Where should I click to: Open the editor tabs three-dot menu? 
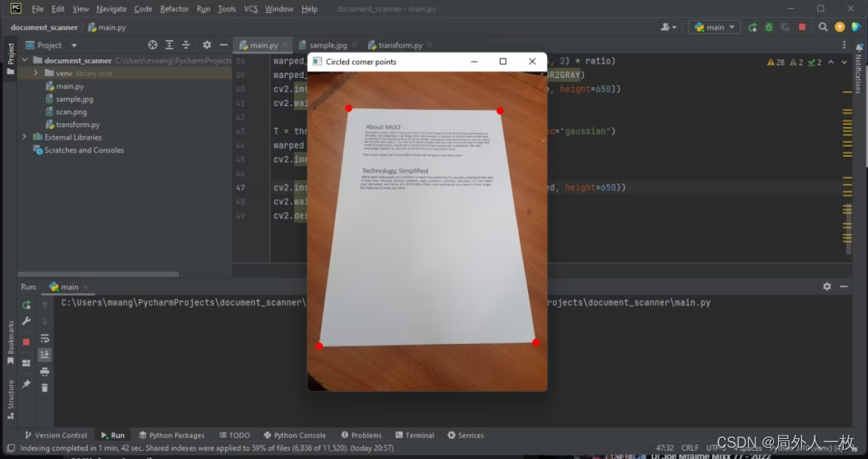(x=844, y=45)
